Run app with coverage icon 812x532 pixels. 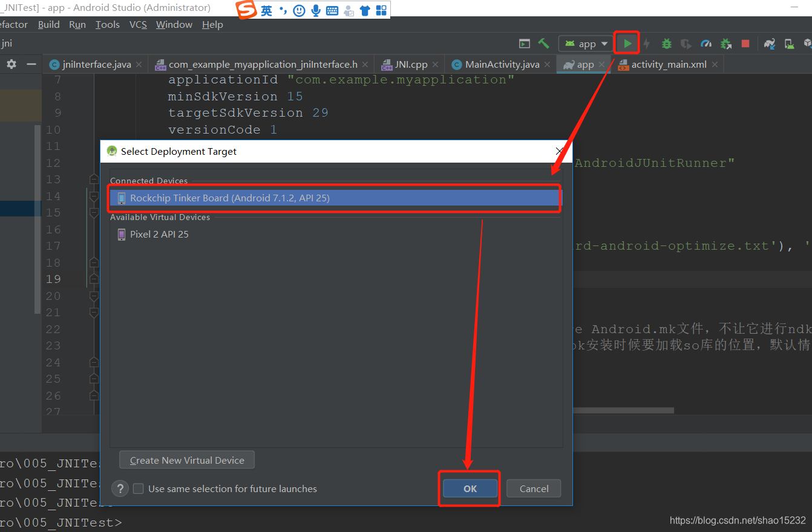click(x=686, y=44)
